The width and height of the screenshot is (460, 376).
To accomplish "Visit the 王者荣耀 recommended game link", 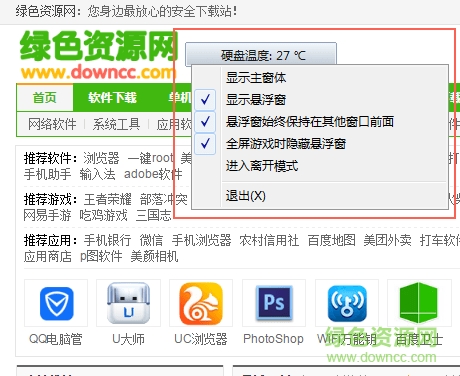I will coord(108,200).
